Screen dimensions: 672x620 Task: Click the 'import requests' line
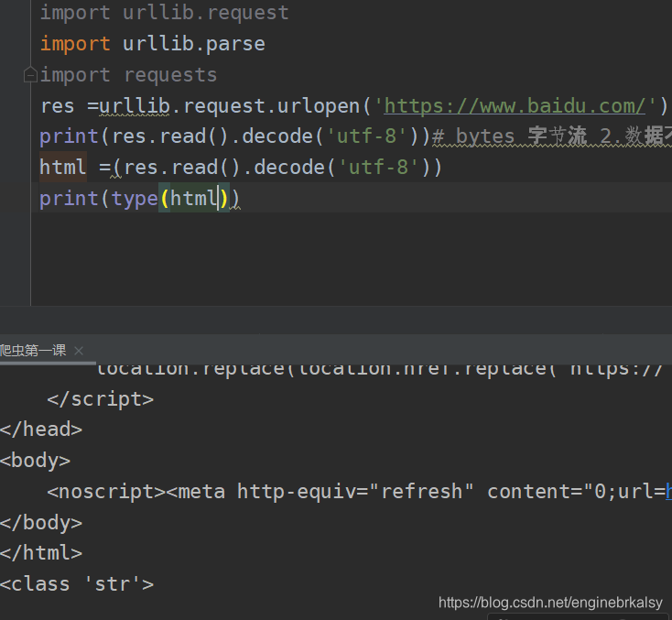click(x=128, y=75)
